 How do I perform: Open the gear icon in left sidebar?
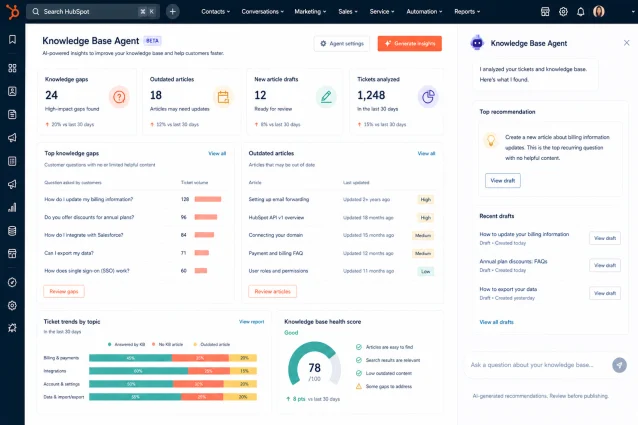click(x=13, y=305)
